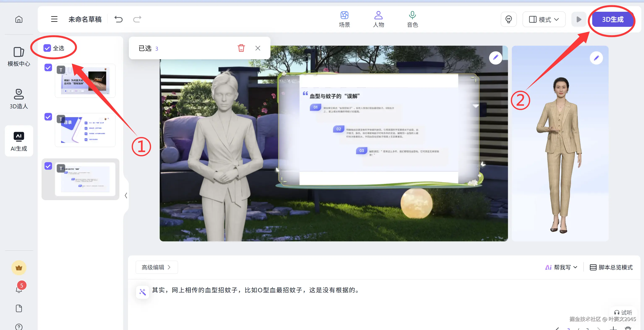Open the hamburger menu

pos(54,19)
